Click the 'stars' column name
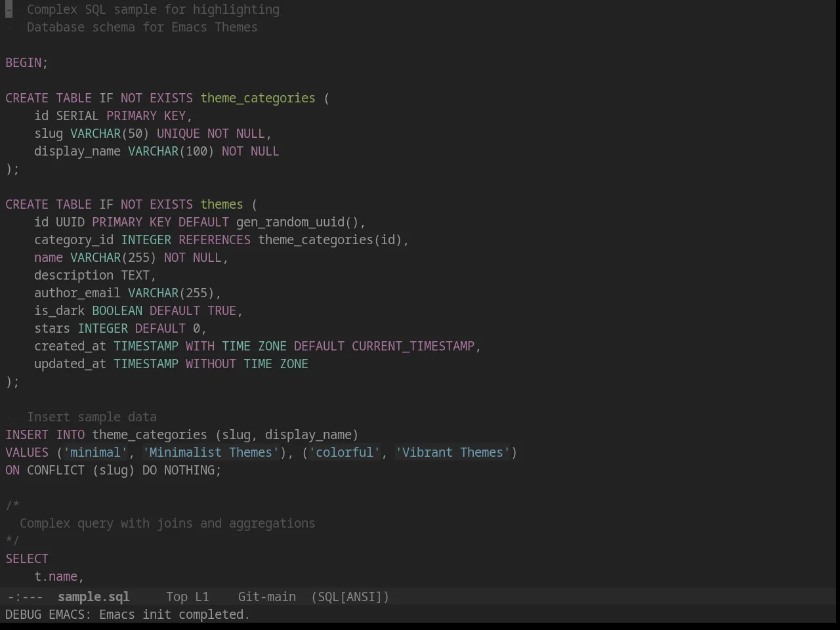The image size is (840, 630). (x=52, y=329)
